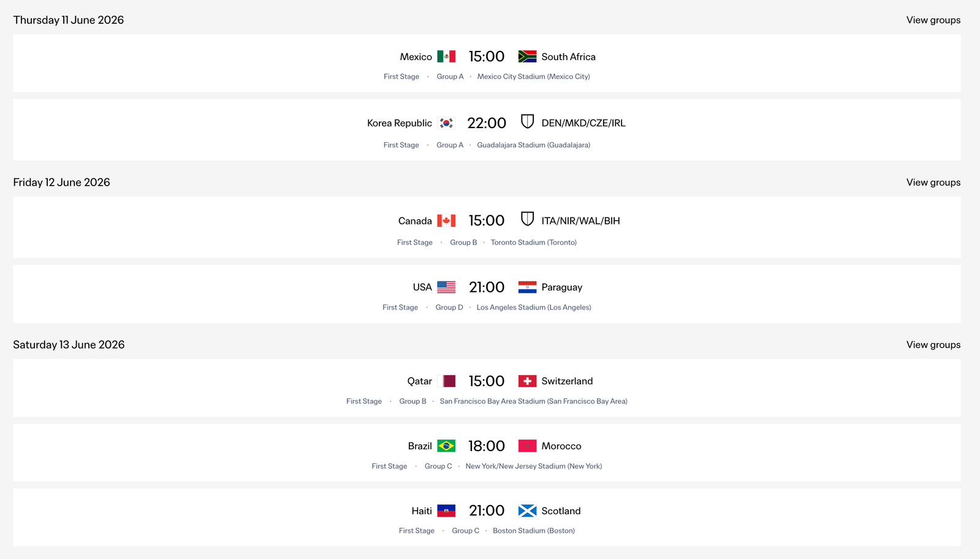The height and width of the screenshot is (559, 980).
Task: Click the Canada flag icon
Action: [446, 221]
